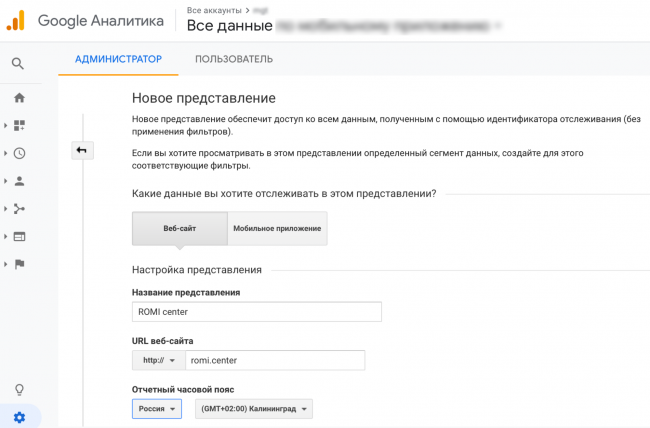Open the Home icon in sidebar

pyautogui.click(x=19, y=98)
